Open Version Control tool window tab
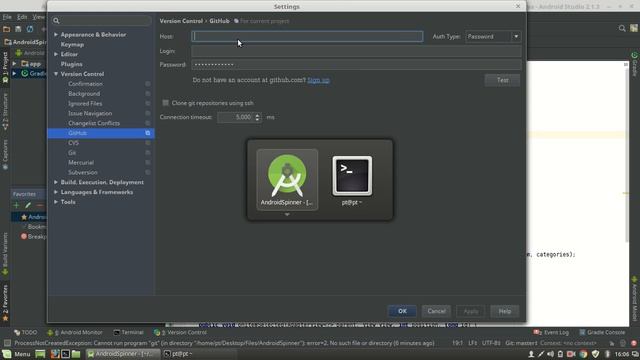640x360 pixels. coord(180,332)
